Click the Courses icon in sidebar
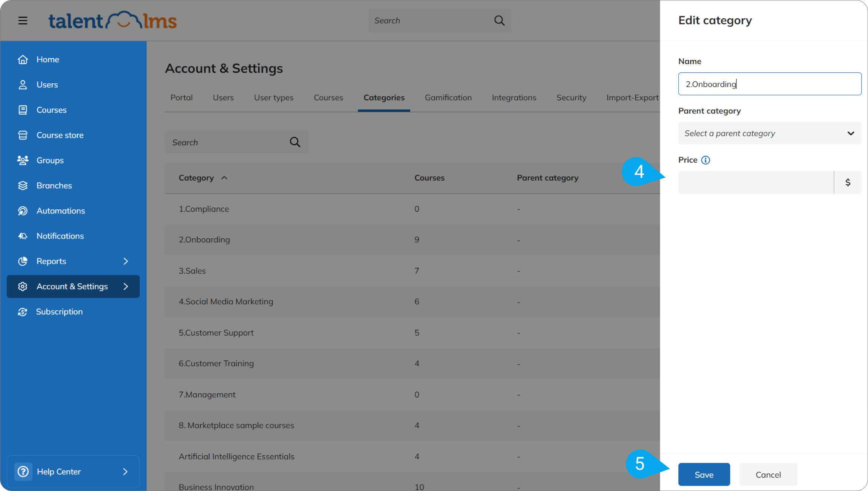868x491 pixels. coord(23,110)
